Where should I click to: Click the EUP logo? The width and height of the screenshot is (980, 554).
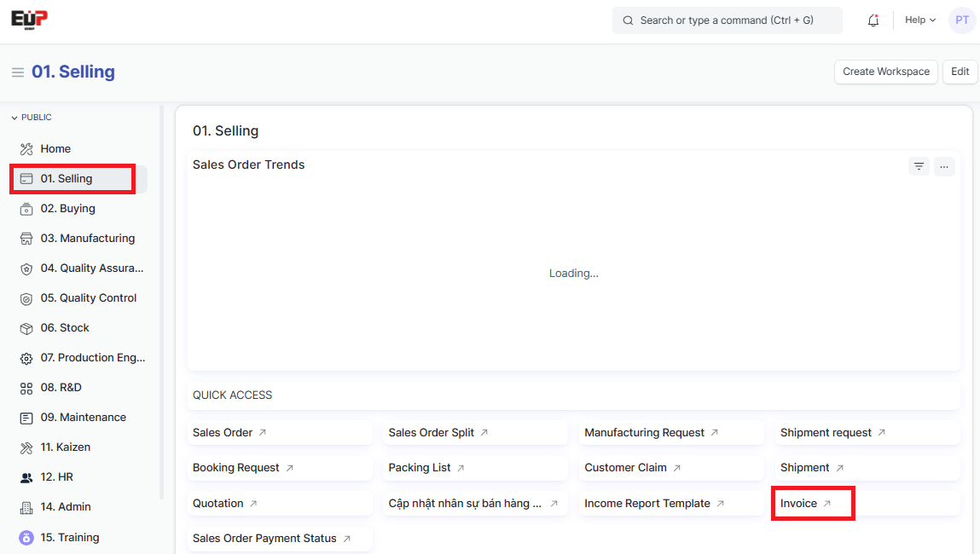29,19
